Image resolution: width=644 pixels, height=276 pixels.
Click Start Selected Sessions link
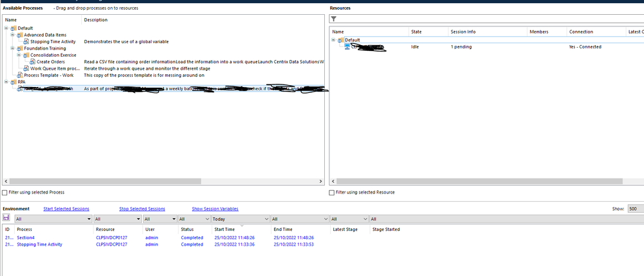66,209
